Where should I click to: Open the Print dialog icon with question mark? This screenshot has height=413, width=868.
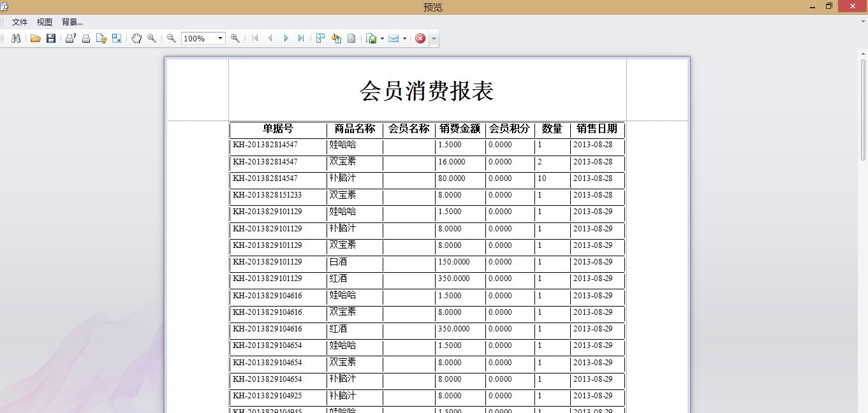[x=71, y=38]
